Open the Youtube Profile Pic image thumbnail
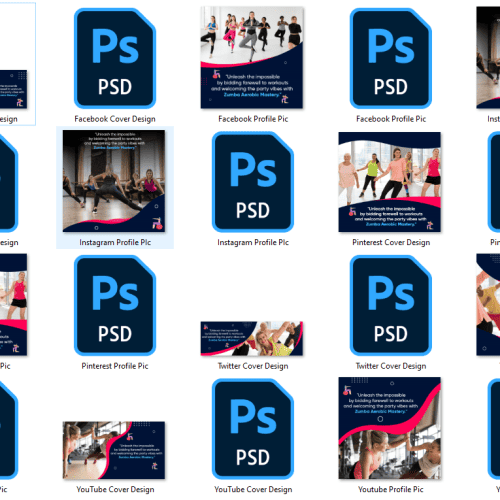Viewport: 500px width, 500px height. [390, 428]
